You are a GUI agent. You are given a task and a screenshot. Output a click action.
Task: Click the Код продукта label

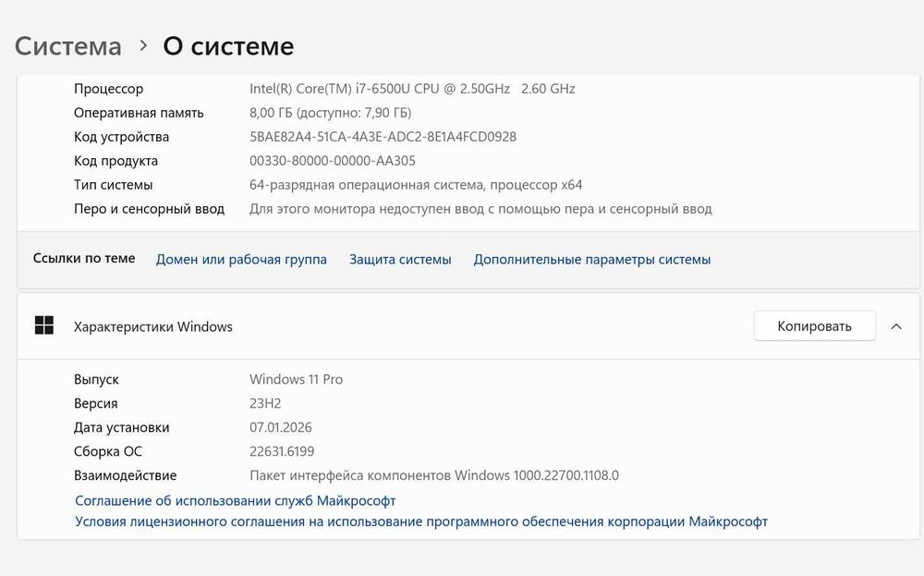(116, 161)
